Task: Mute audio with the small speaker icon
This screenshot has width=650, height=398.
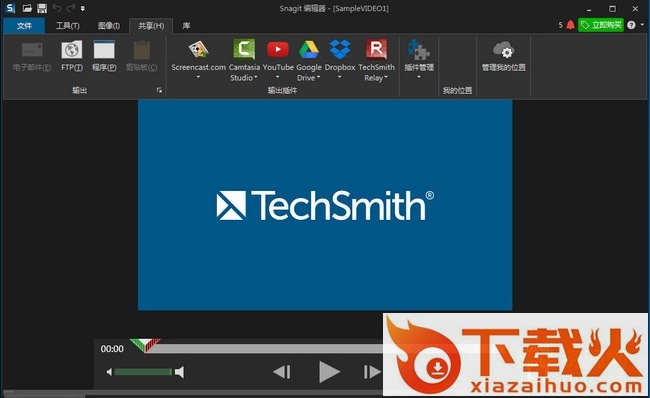Action: pyautogui.click(x=109, y=372)
